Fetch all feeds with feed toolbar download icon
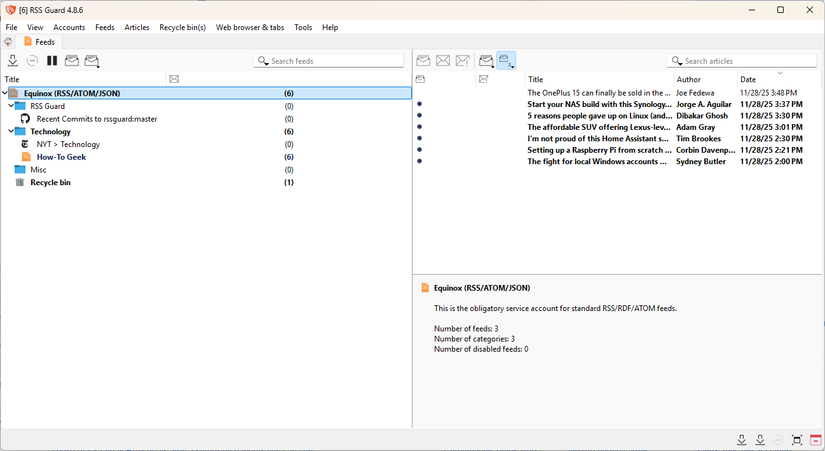Viewport: 825px width, 451px height. pyautogui.click(x=13, y=61)
